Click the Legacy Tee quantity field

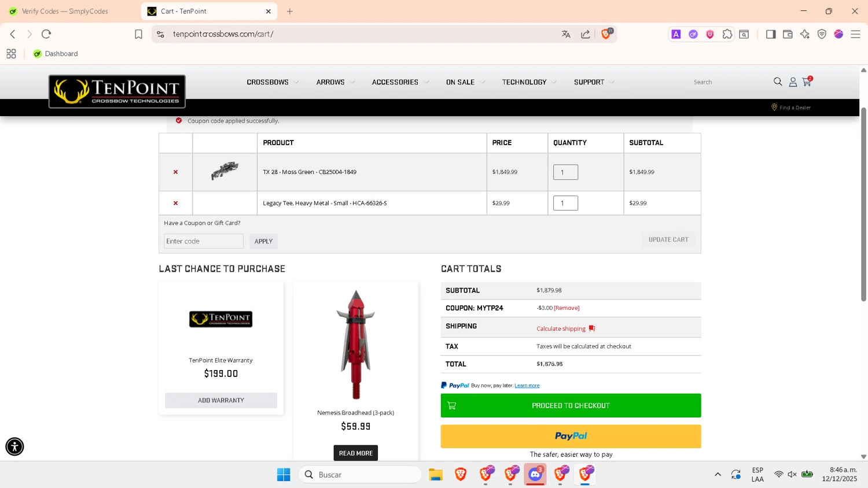565,204
